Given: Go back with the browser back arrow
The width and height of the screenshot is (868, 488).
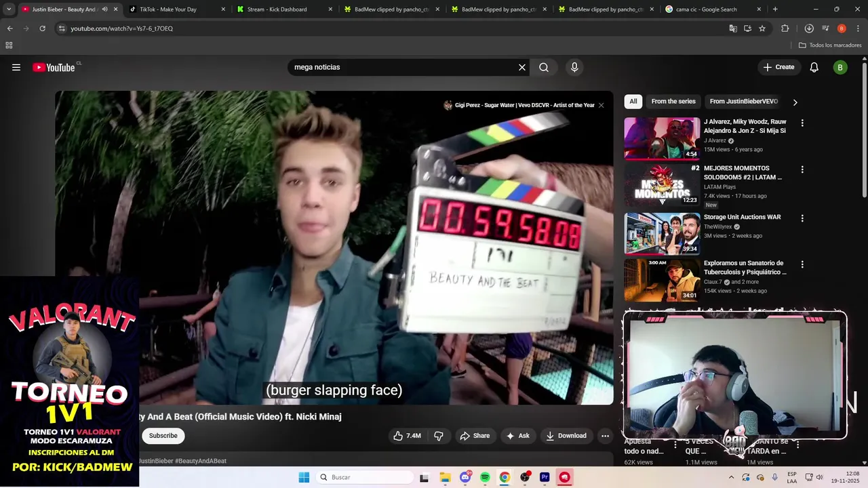Looking at the screenshot, I should [x=9, y=28].
